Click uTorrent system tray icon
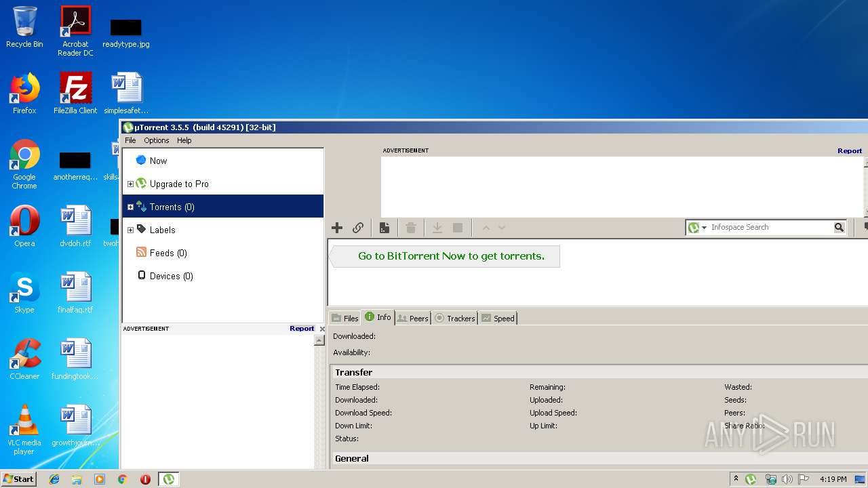Viewport: 868px width, 488px height. click(x=751, y=479)
